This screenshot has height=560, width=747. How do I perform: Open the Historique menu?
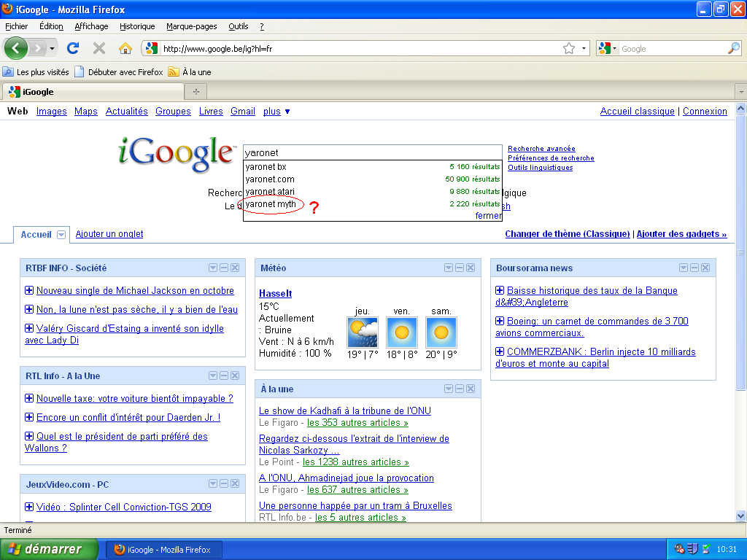click(137, 26)
